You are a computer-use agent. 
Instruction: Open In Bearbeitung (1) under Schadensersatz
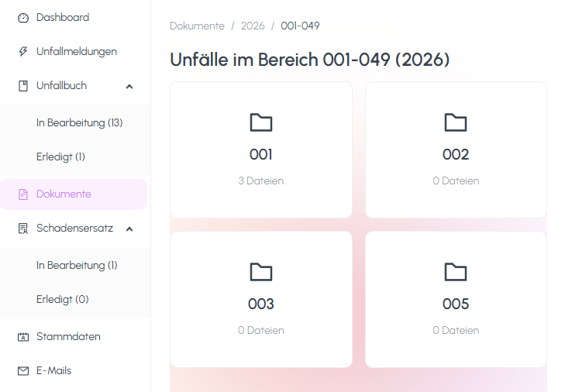point(77,265)
